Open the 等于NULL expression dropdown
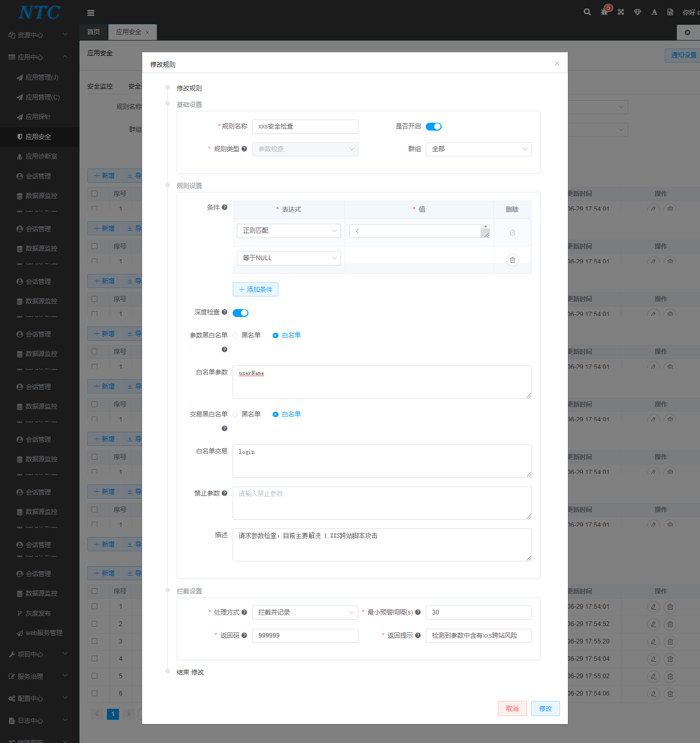700x743 pixels. [289, 258]
